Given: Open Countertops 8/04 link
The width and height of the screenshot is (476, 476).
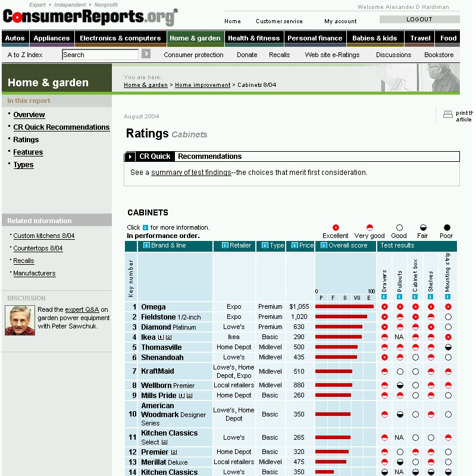Looking at the screenshot, I should (37, 248).
